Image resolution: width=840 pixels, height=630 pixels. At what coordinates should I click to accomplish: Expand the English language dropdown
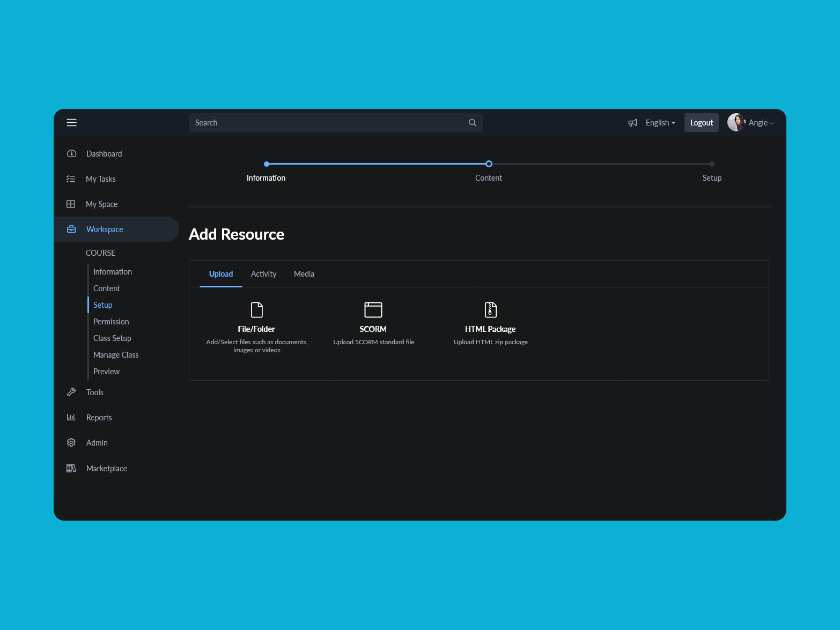(x=660, y=123)
